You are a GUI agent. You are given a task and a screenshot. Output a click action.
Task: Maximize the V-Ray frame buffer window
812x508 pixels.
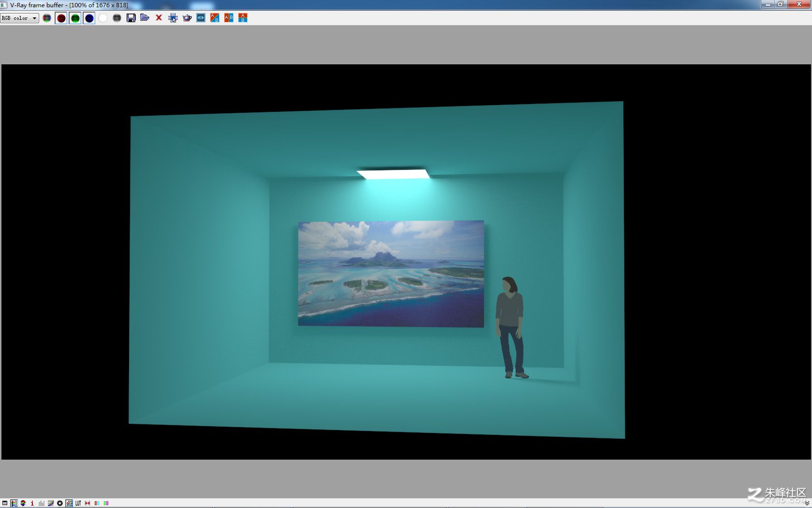point(781,4)
